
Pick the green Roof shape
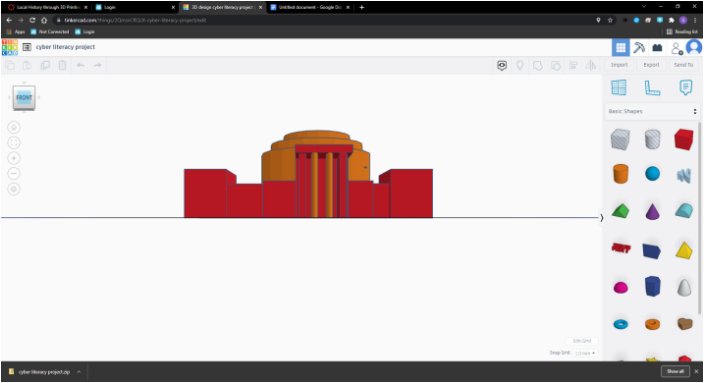click(x=621, y=212)
